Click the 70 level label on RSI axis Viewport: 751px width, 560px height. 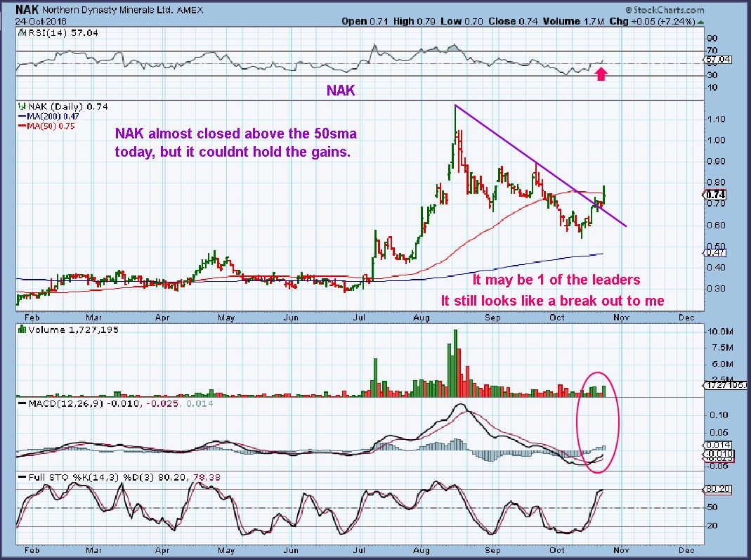coord(712,51)
